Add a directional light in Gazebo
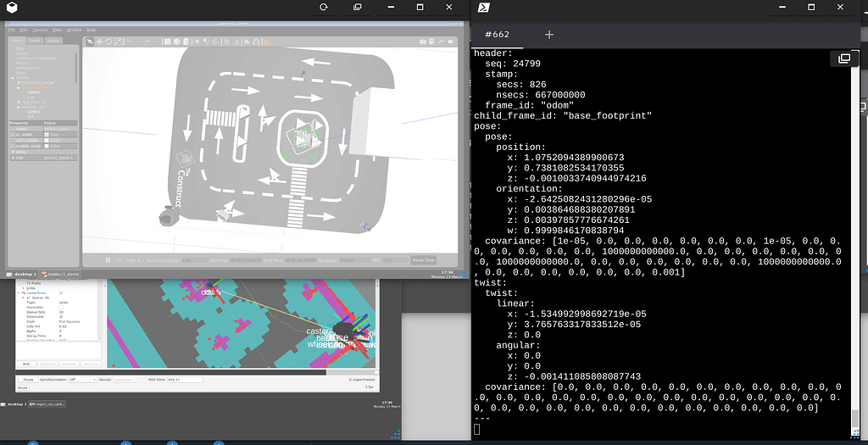Screen dimensions: 868x445 point(215,42)
